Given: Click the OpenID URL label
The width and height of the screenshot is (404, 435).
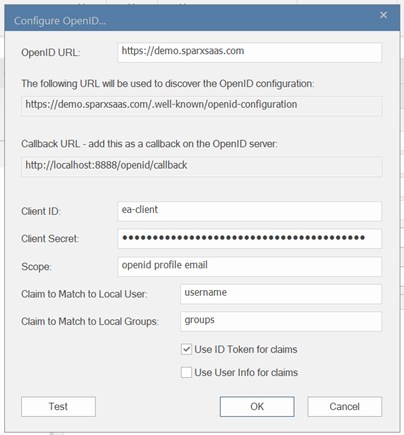Looking at the screenshot, I should (51, 53).
